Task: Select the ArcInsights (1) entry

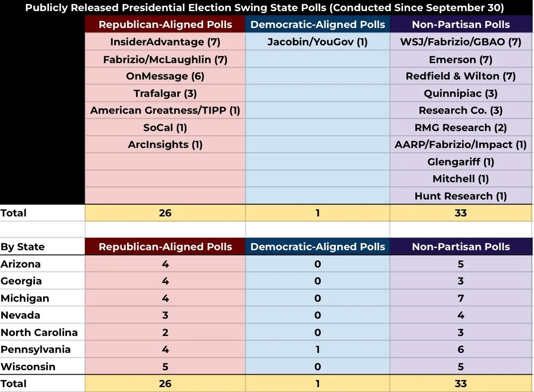Action: (165, 145)
